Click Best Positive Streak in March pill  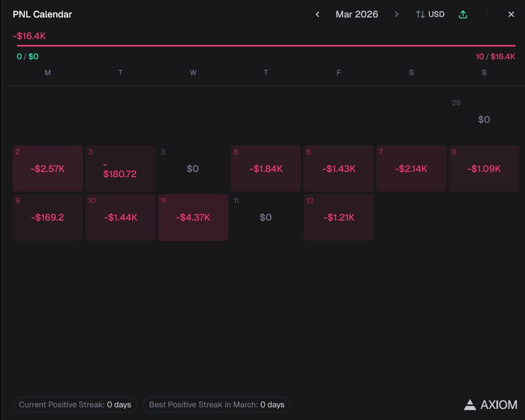click(x=217, y=405)
